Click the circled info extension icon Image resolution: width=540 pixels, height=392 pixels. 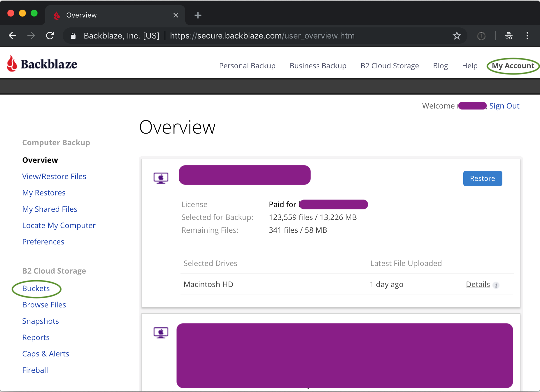pos(481,36)
